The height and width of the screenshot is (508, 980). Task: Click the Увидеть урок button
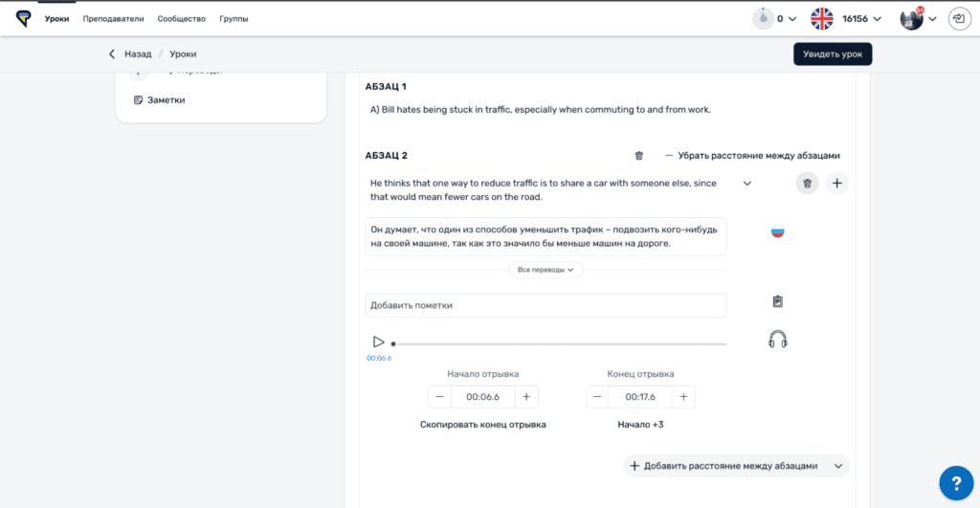[x=832, y=55]
